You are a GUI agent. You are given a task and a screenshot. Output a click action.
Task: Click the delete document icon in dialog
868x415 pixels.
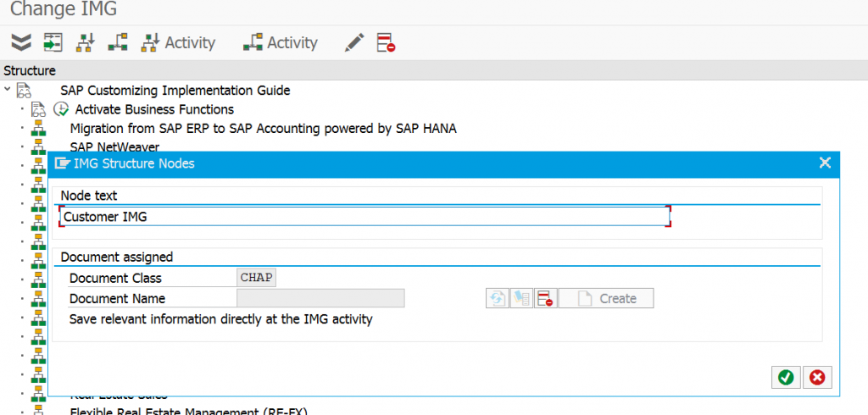coord(546,298)
